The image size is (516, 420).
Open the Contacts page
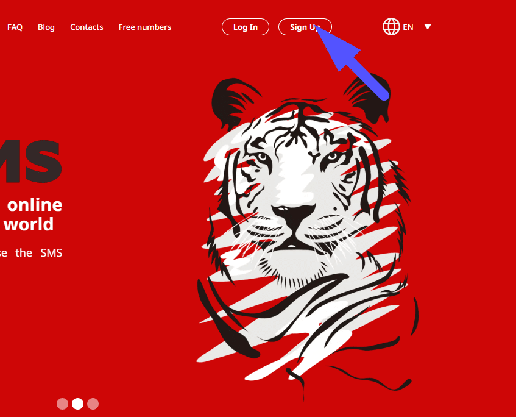87,27
